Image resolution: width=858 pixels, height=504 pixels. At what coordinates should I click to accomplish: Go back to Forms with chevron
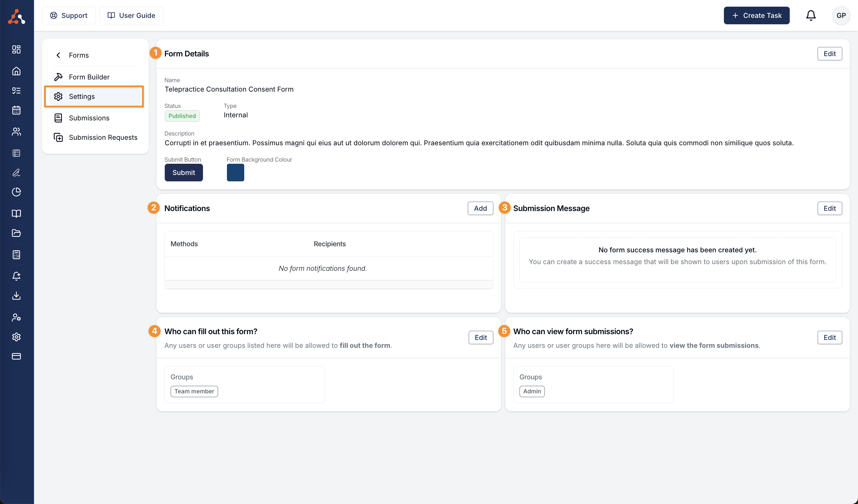[x=59, y=55]
